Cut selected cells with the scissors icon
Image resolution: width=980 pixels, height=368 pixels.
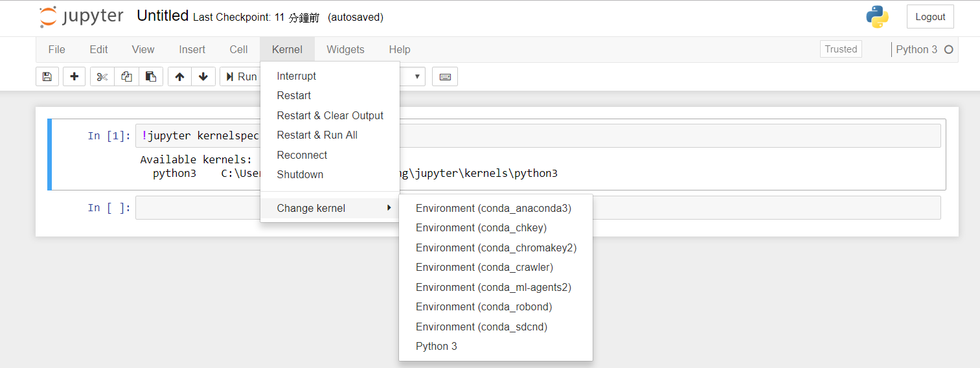pos(102,76)
